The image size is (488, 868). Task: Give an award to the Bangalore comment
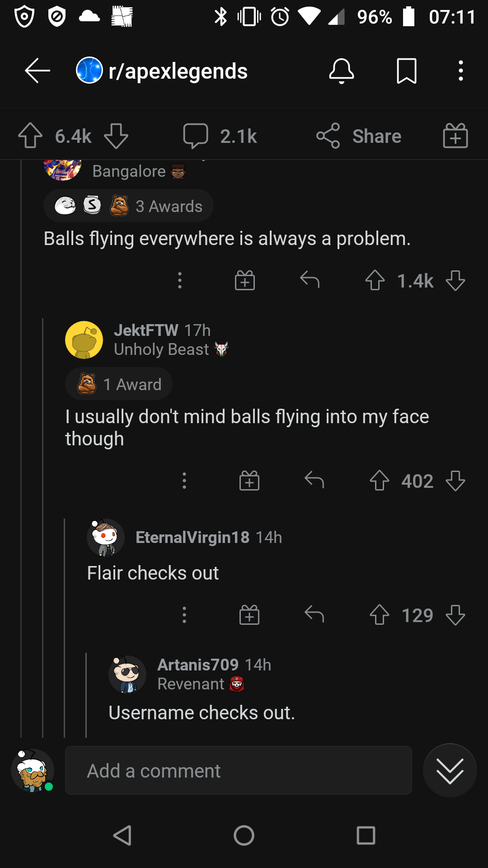[244, 280]
